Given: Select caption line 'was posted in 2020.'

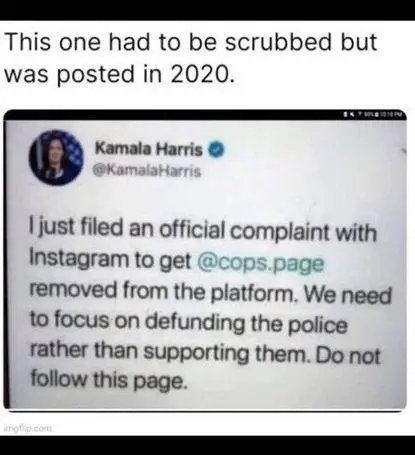Looking at the screenshot, I should pos(117,73).
